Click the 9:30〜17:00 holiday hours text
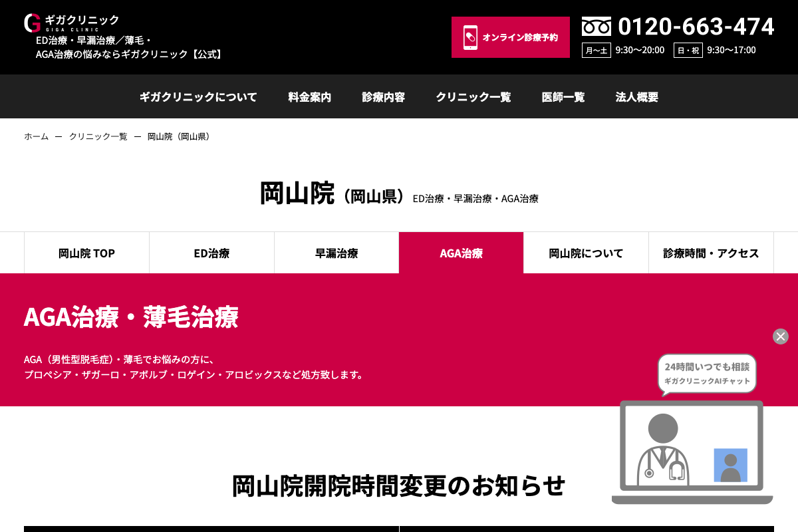 tap(731, 50)
